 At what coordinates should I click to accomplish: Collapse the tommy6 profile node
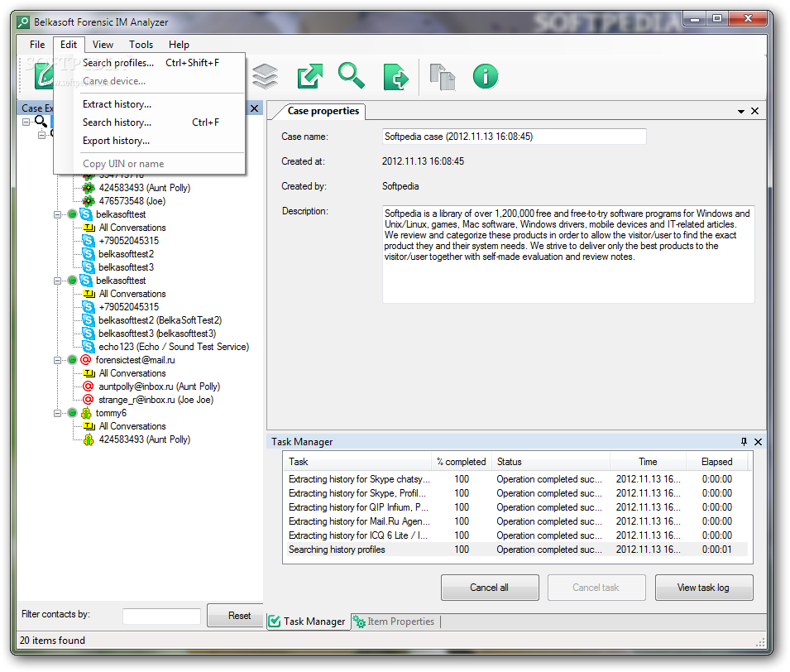57,413
